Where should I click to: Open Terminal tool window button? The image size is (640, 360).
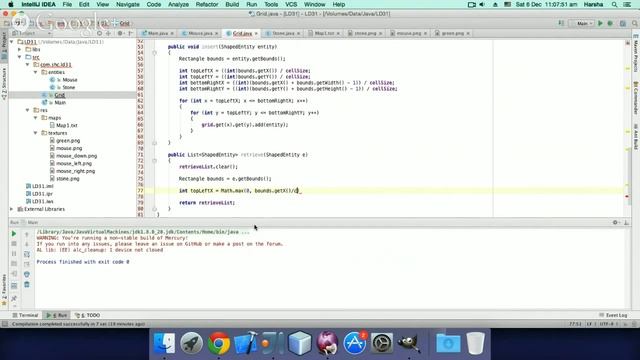25,315
